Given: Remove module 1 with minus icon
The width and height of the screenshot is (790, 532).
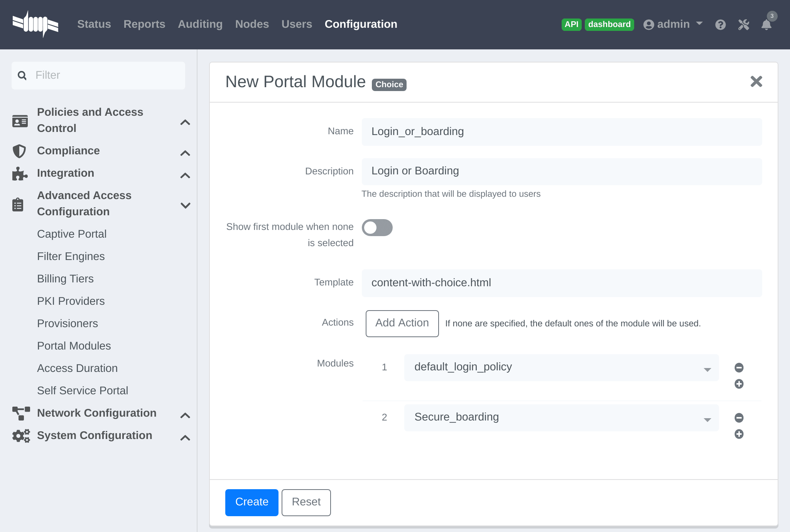Looking at the screenshot, I should (x=739, y=368).
